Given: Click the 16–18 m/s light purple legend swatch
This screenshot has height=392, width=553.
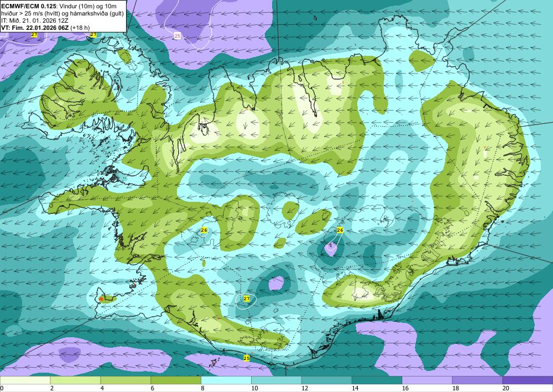Looking at the screenshot, I should tap(427, 380).
